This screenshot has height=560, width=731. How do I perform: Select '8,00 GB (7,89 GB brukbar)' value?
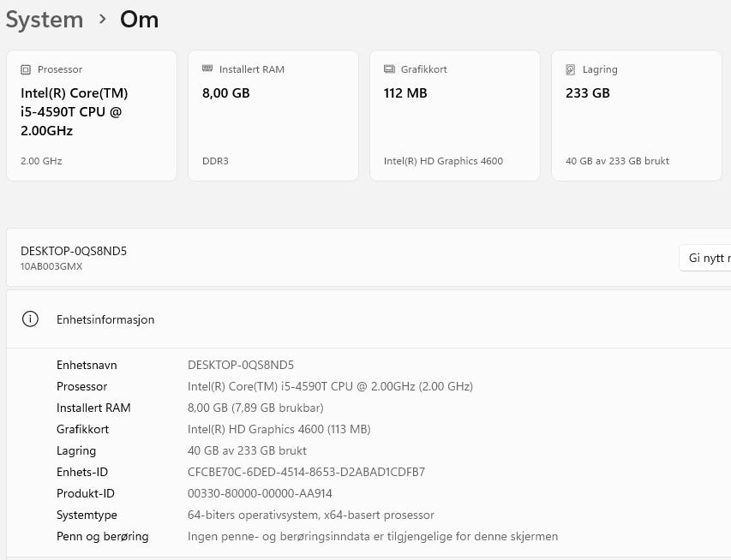pos(255,408)
